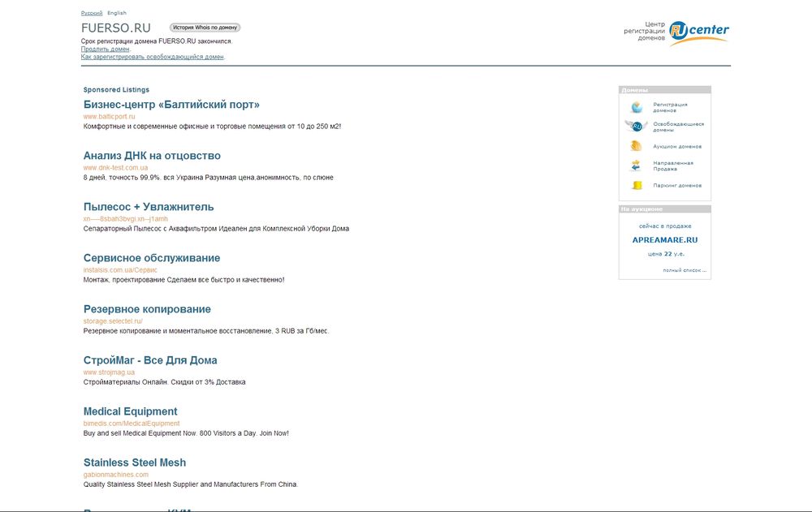Open Бизнес-центр «Балтийский порт» listing
812x512 pixels.
click(171, 105)
